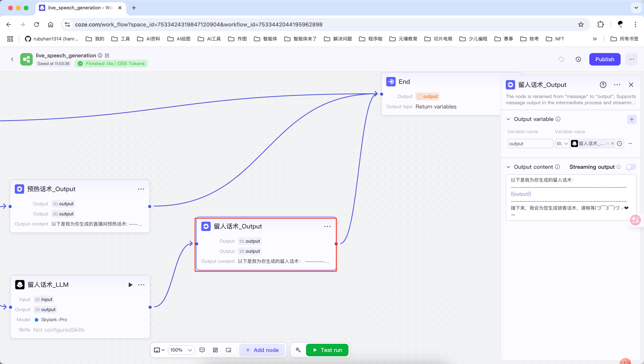Remove output variable with minus icon
644x364 pixels.
click(x=630, y=143)
